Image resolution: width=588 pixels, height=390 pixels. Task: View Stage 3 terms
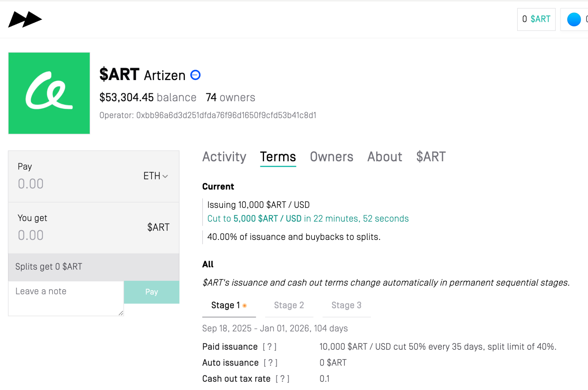(x=346, y=305)
